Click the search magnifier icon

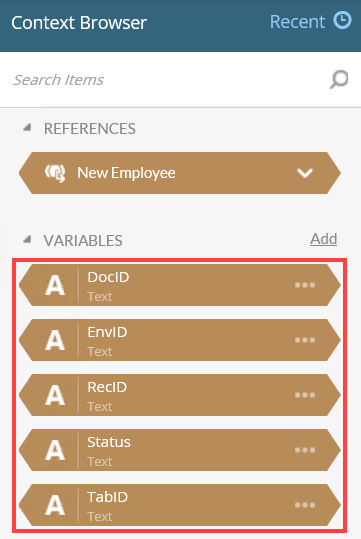pyautogui.click(x=339, y=79)
